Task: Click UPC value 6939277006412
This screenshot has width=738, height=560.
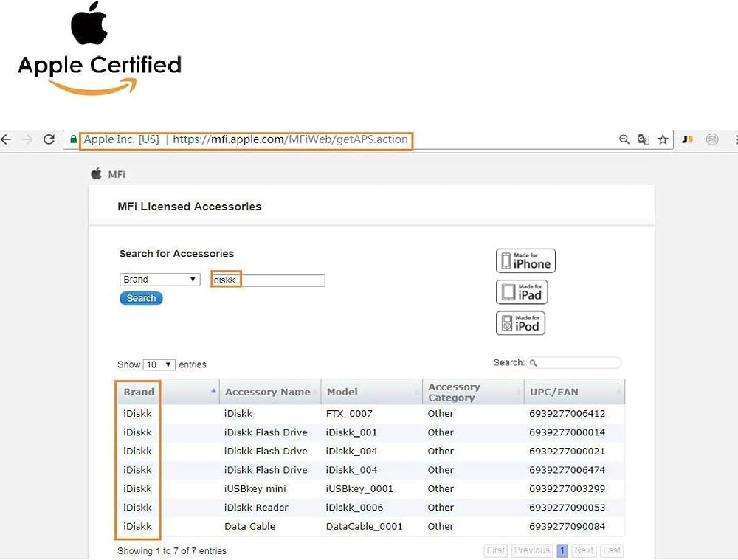Action: point(567,414)
